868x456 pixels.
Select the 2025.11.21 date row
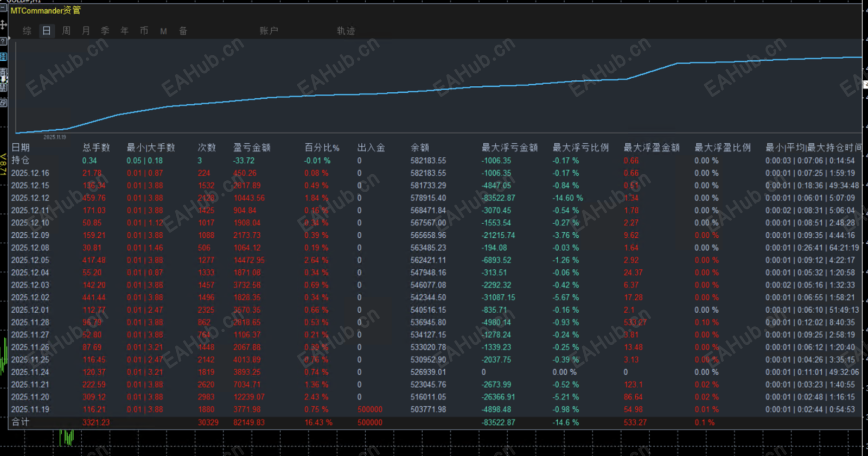[x=30, y=385]
